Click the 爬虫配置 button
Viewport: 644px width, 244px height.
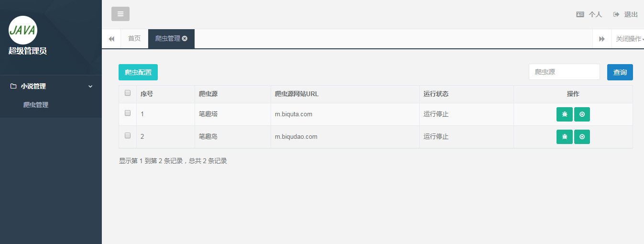pos(138,72)
